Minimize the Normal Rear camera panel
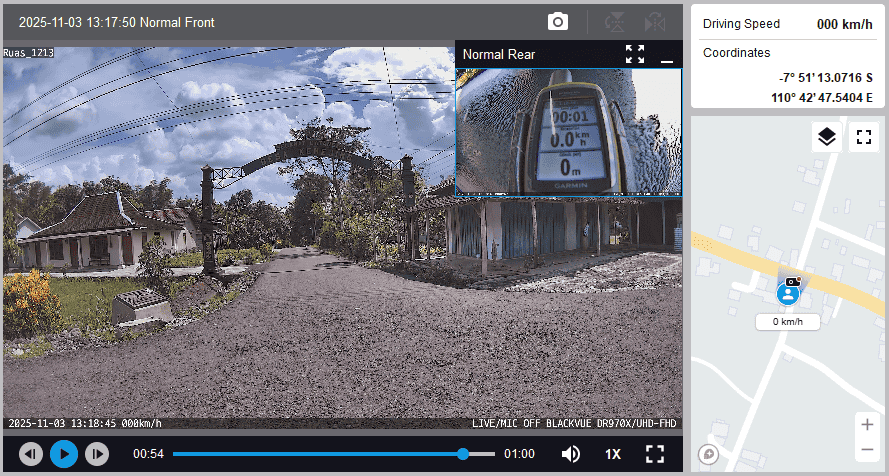The height and width of the screenshot is (476, 889). click(x=667, y=55)
